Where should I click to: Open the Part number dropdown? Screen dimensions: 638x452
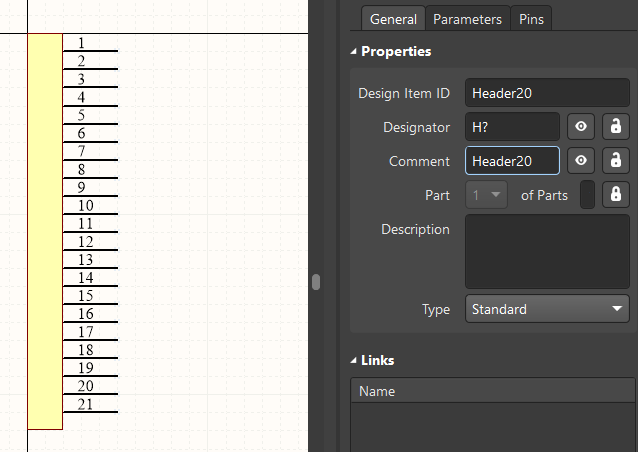pos(488,195)
